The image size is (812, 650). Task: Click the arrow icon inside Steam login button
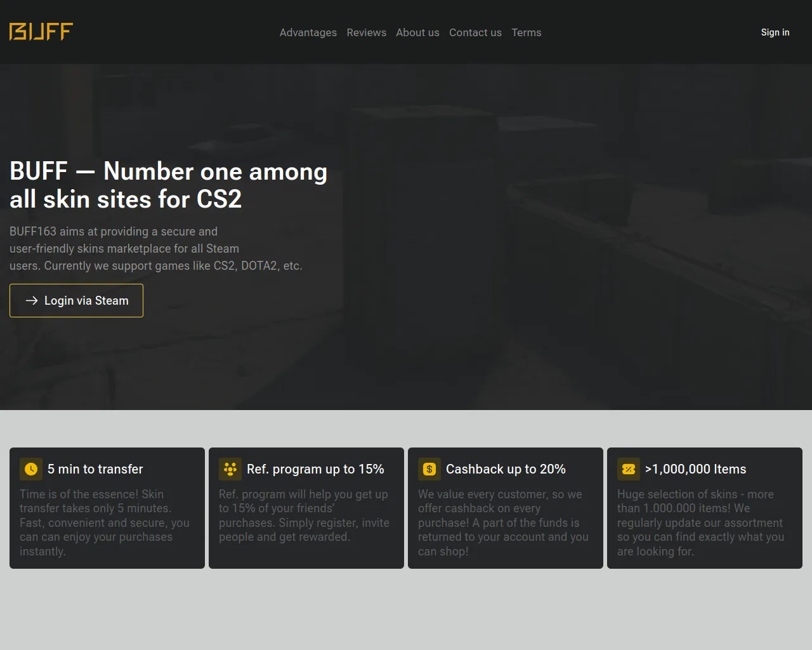[32, 301]
